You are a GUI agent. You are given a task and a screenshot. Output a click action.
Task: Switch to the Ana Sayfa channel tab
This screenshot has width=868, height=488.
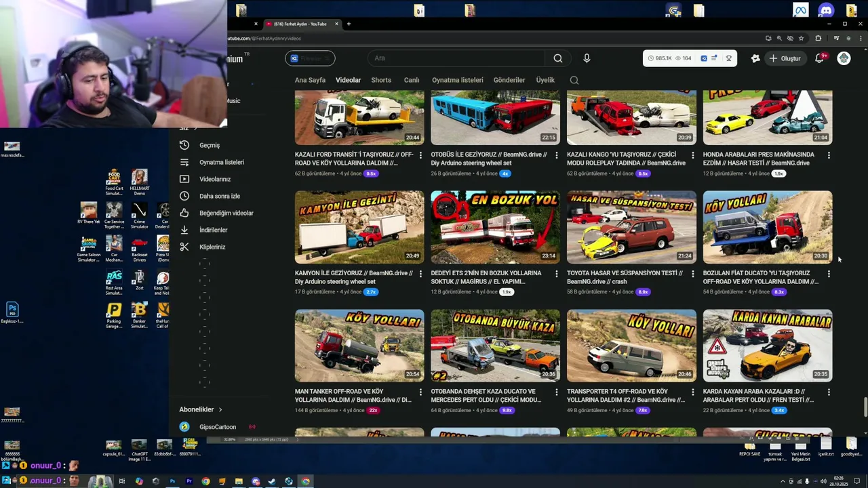310,80
